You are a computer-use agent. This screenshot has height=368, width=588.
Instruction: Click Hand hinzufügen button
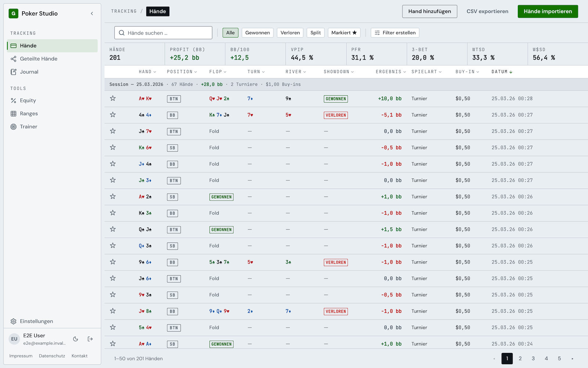pos(430,11)
